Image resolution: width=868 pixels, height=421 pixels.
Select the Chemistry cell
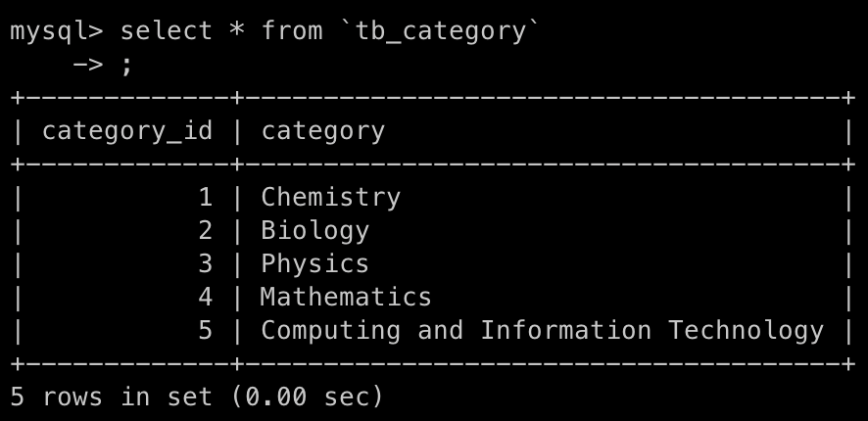[x=330, y=198]
